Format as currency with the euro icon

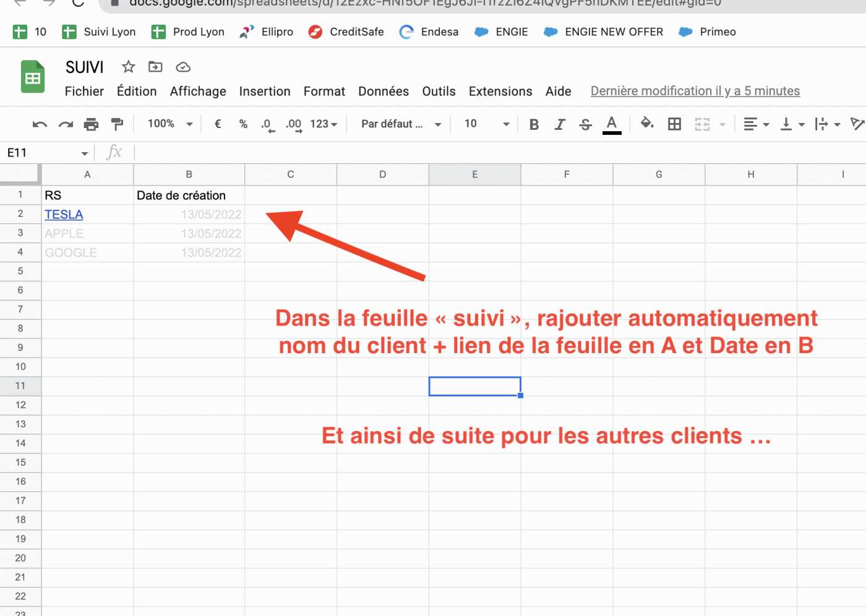[x=218, y=124]
